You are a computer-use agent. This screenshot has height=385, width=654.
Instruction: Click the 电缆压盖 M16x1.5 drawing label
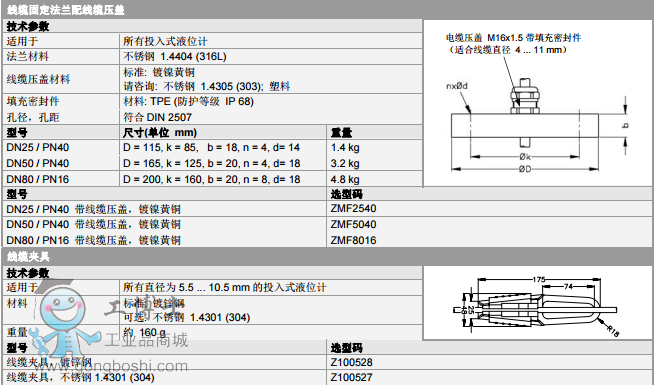(513, 38)
